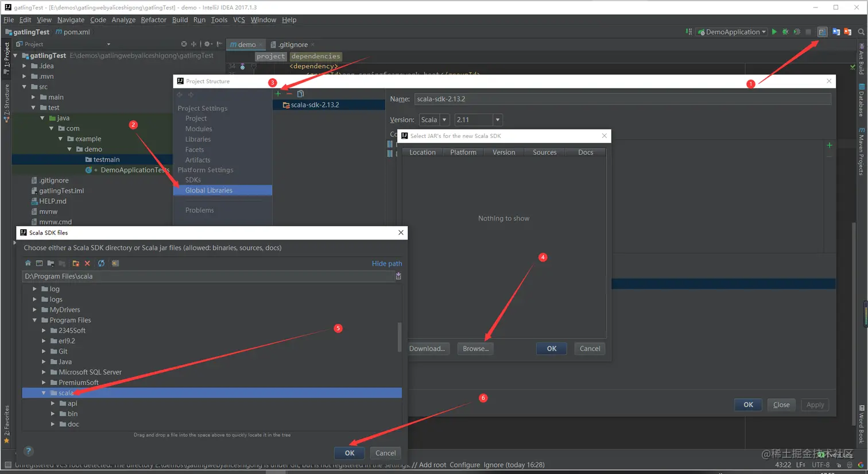Click the Search Everywhere magnifier icon

pos(861,32)
